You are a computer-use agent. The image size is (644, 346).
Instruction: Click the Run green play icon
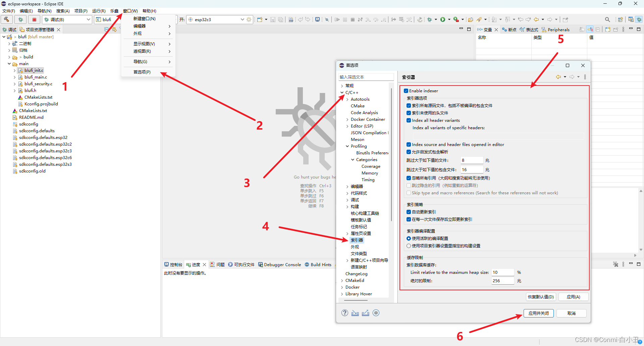tap(443, 19)
